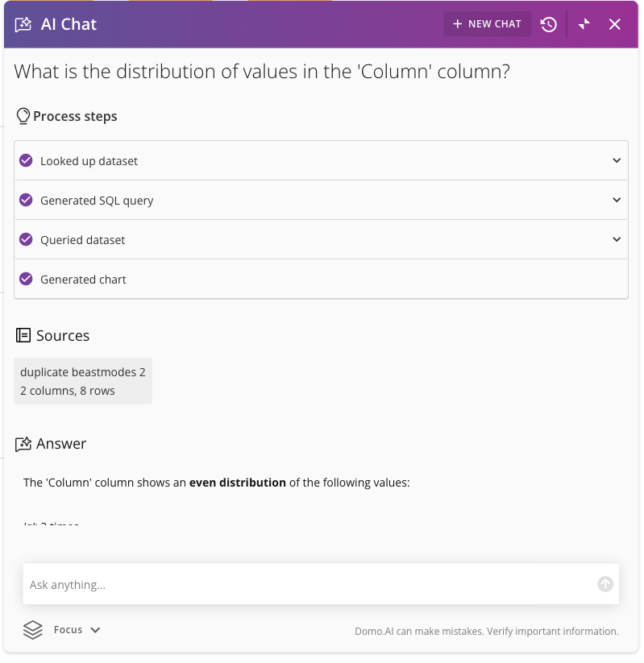This screenshot has width=644, height=663.
Task: Click the Process steps lightbulb icon
Action: (23, 116)
